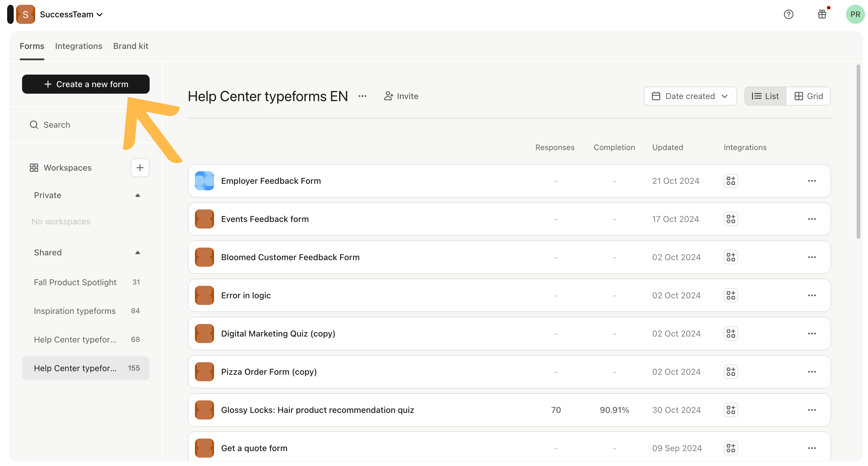This screenshot has width=868, height=466.
Task: Click the SuccessTeam orange S logo
Action: click(x=26, y=14)
